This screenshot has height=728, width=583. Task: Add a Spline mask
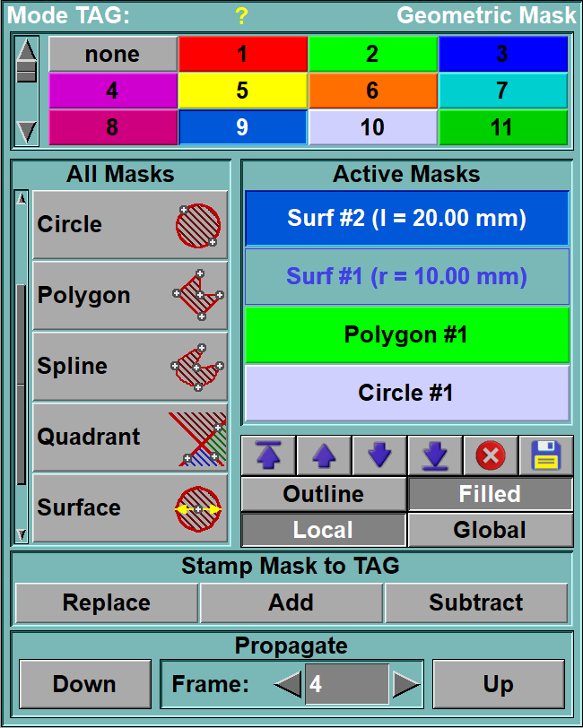[130, 366]
